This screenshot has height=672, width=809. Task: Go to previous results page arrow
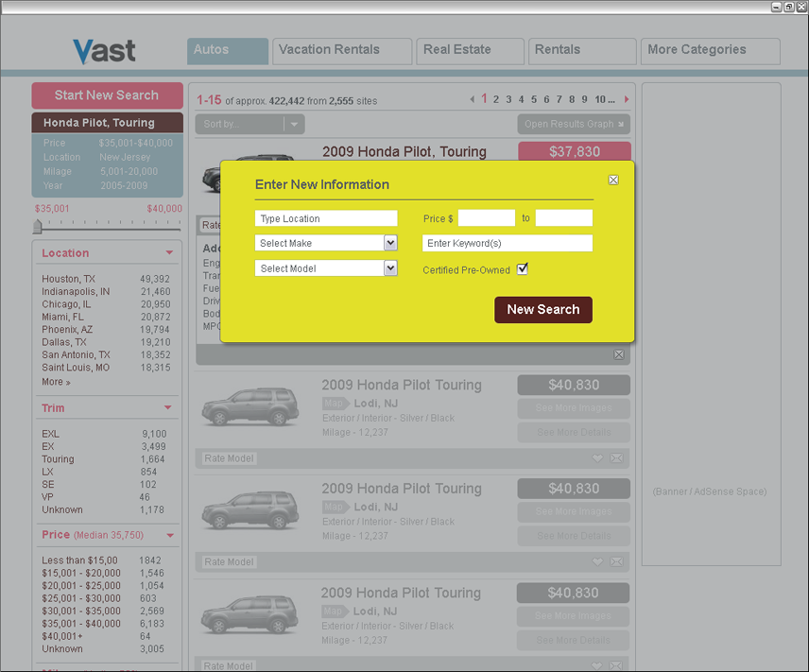[x=473, y=99]
